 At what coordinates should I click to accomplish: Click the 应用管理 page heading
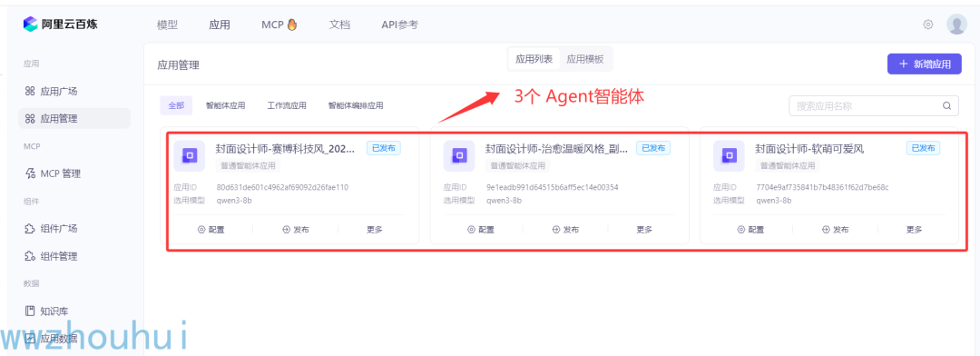(178, 65)
